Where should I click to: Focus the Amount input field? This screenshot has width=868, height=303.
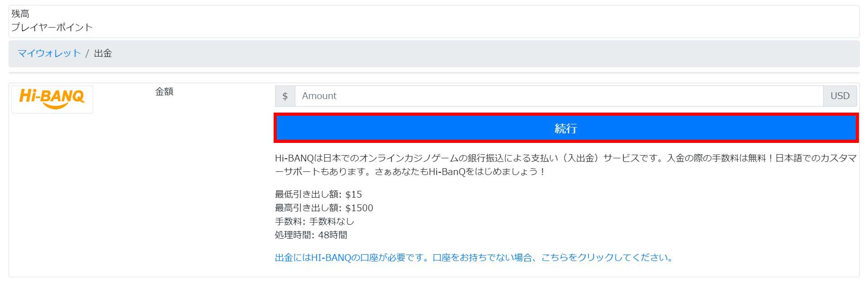pyautogui.click(x=559, y=96)
